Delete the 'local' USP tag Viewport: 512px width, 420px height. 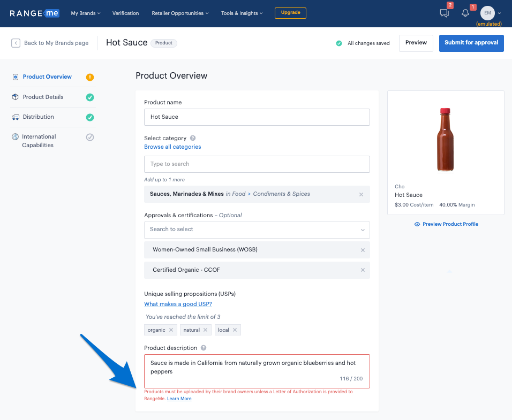235,330
